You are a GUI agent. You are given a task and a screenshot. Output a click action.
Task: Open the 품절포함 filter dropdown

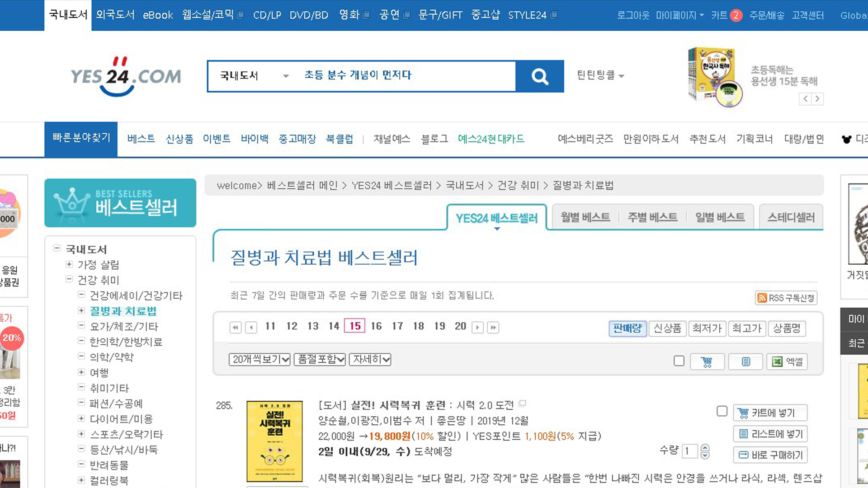coord(320,360)
